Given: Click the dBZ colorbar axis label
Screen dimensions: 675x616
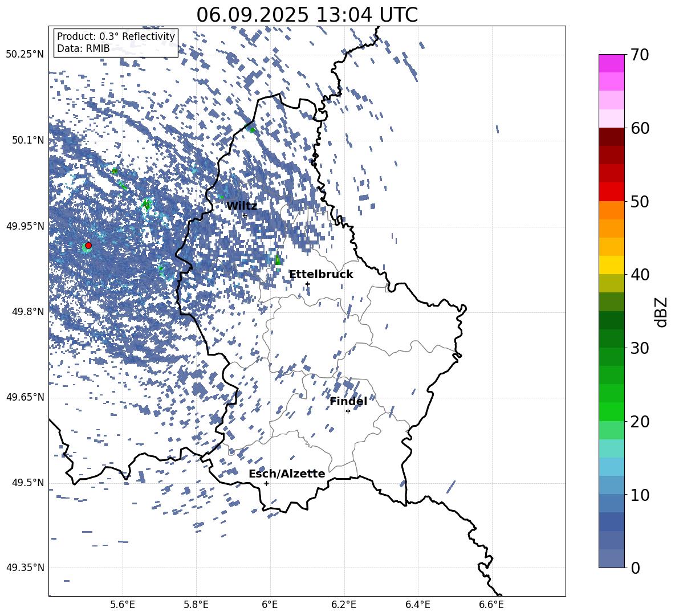Looking at the screenshot, I should (x=662, y=312).
